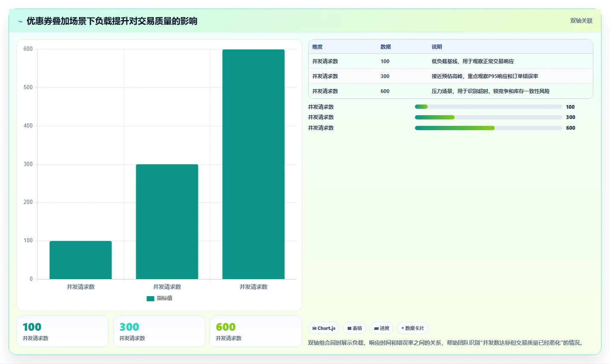Click the 指标值 legend label
The image size is (610, 364).
point(164,298)
